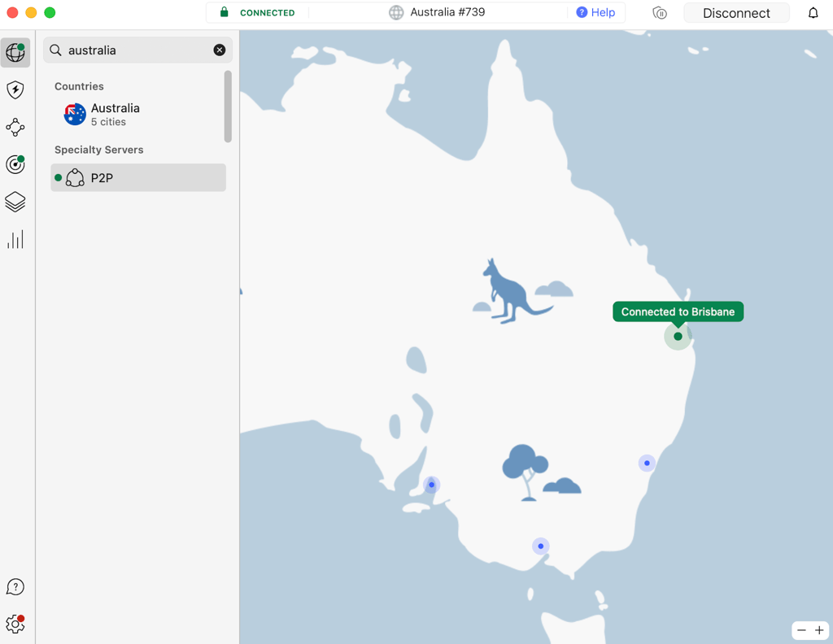
Task: Click the Specialty Servers heading
Action: 98,150
